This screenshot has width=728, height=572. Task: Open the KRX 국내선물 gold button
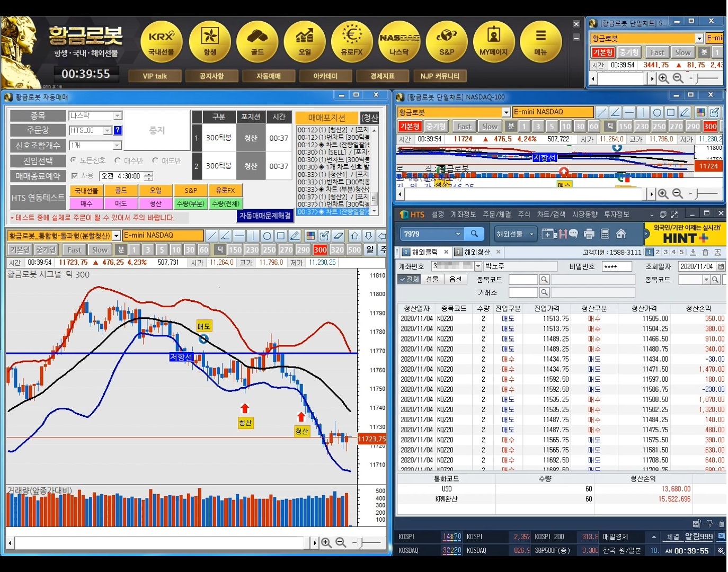click(x=161, y=41)
